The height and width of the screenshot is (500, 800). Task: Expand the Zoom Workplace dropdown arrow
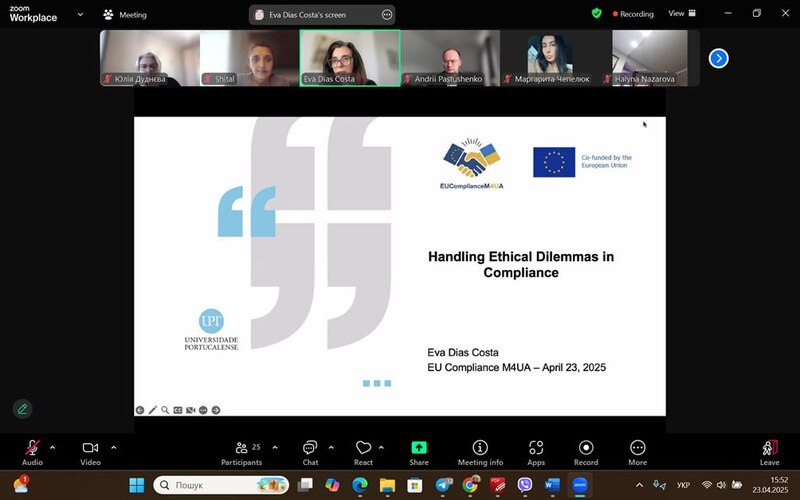click(80, 14)
